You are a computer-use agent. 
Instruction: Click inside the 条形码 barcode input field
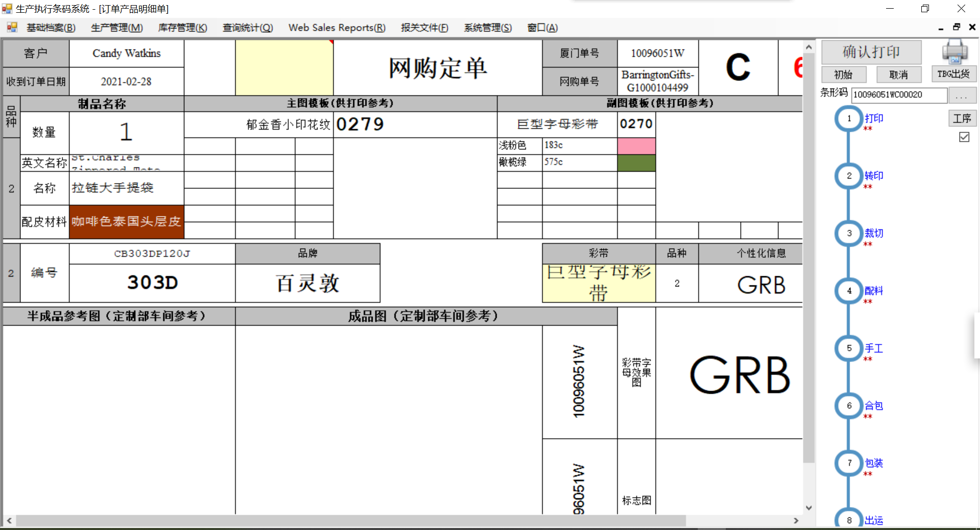point(898,95)
